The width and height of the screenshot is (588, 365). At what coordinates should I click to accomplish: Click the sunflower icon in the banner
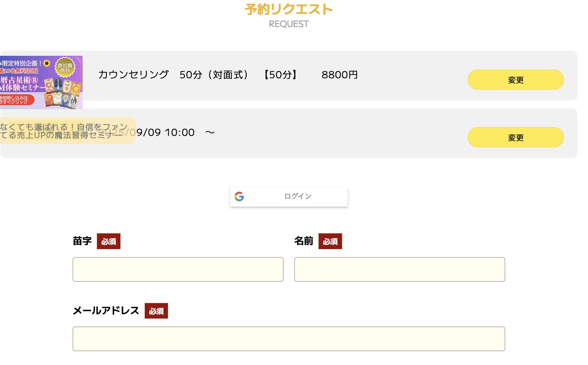(47, 63)
